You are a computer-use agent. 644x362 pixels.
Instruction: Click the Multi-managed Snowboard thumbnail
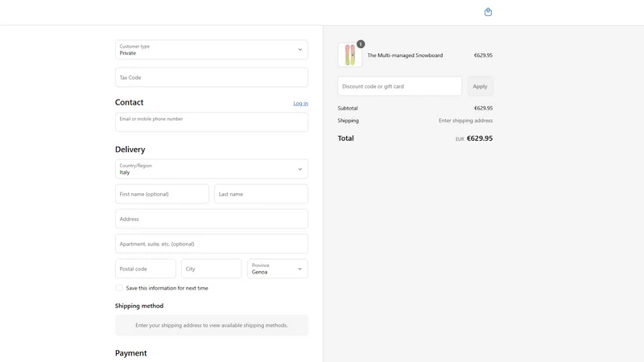point(350,55)
